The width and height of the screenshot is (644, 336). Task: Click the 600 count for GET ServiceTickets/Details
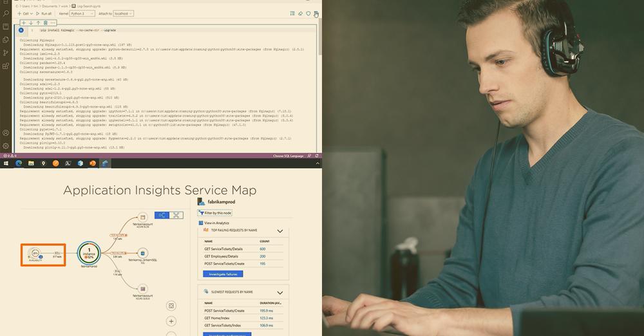click(x=263, y=249)
